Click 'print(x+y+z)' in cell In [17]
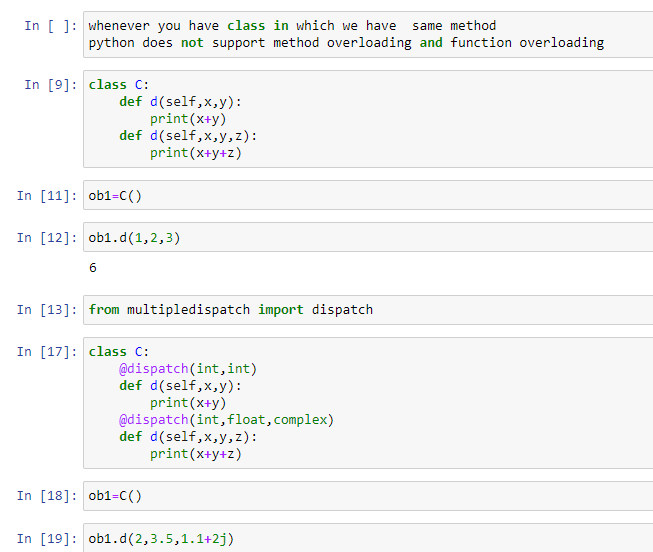 196,454
